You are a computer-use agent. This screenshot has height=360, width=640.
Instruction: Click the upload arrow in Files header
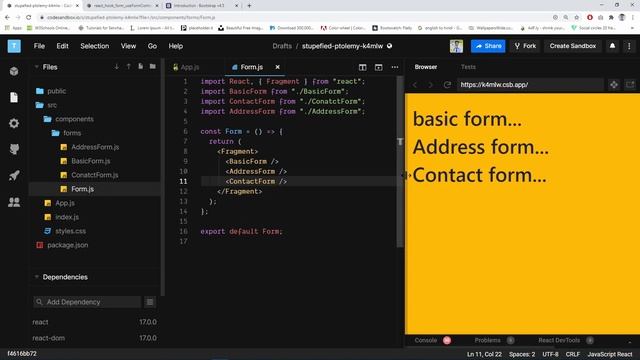pyautogui.click(x=129, y=67)
